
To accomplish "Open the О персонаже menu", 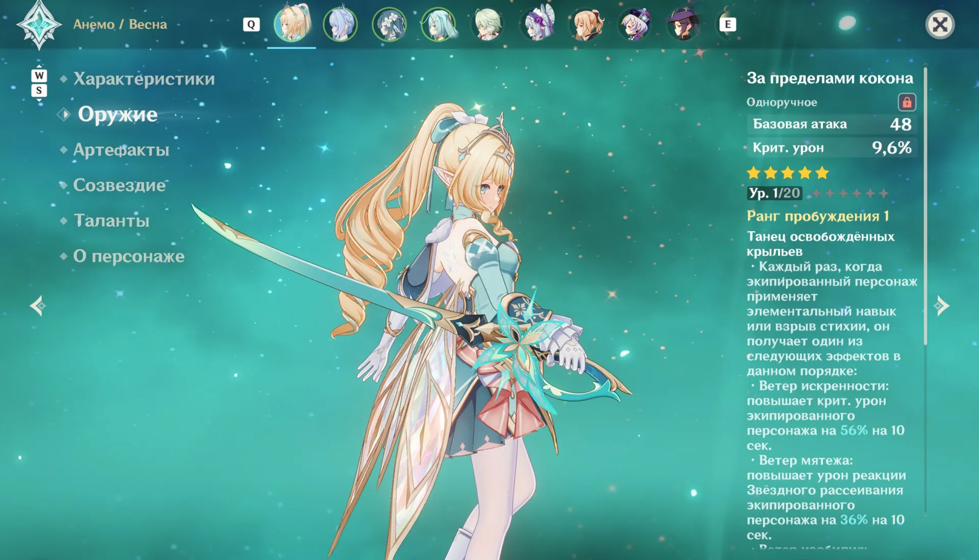I will 128,256.
